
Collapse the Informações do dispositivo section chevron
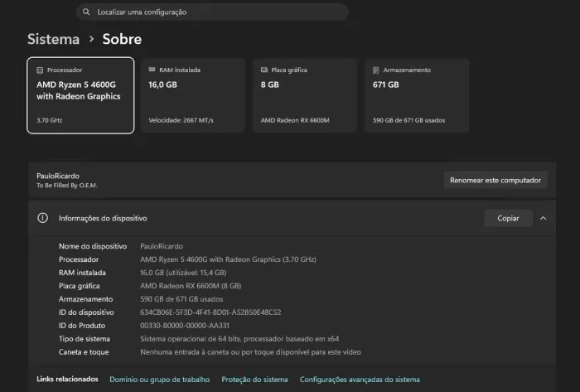[x=543, y=218]
